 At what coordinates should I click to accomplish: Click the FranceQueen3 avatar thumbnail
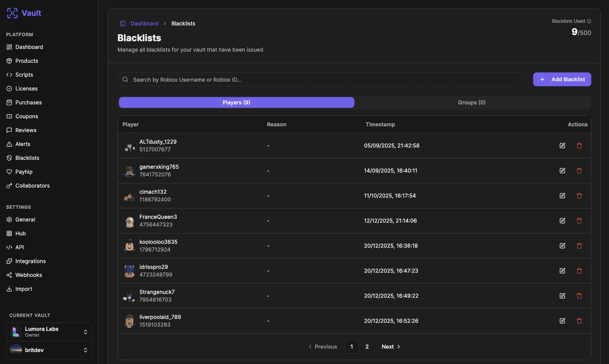(129, 221)
